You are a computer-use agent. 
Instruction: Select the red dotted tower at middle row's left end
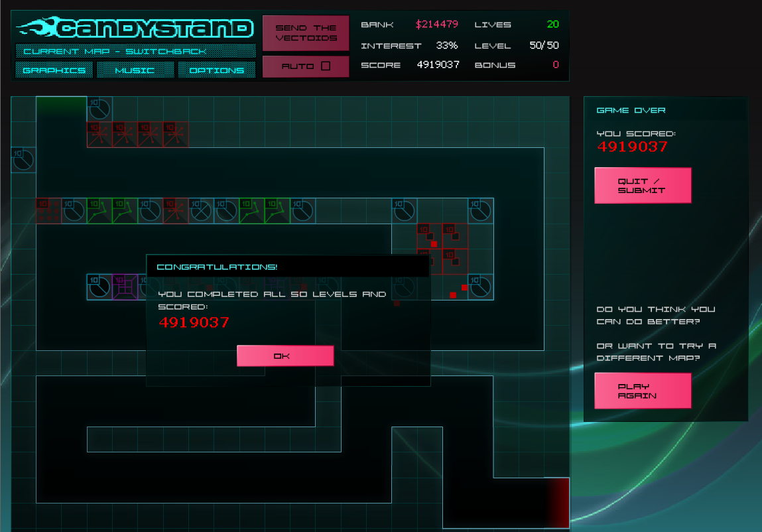[48, 211]
